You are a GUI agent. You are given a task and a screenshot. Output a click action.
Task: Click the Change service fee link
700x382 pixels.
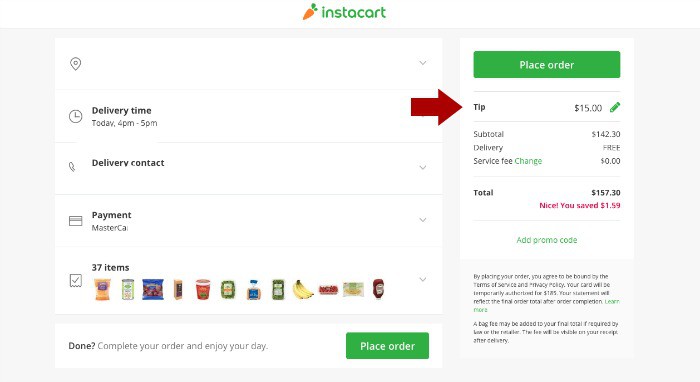point(528,161)
